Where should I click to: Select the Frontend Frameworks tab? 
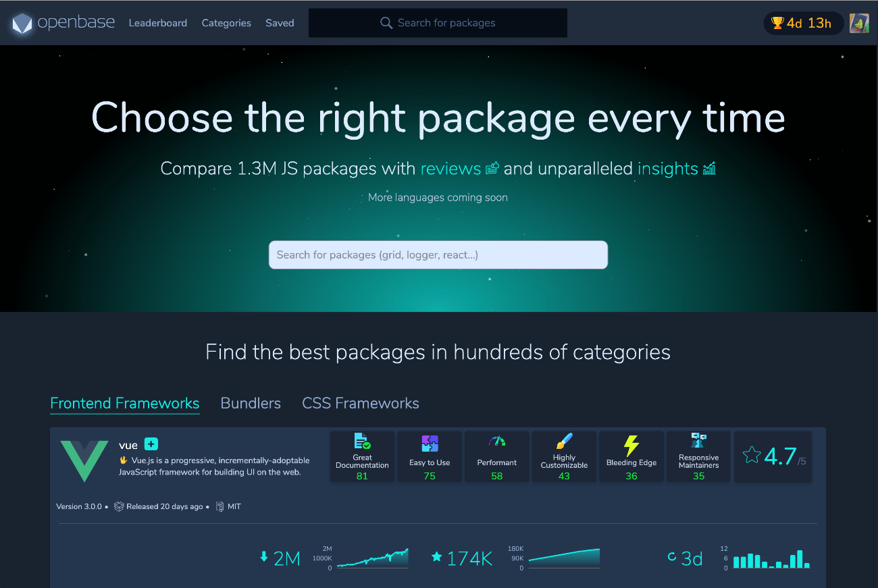tap(125, 403)
